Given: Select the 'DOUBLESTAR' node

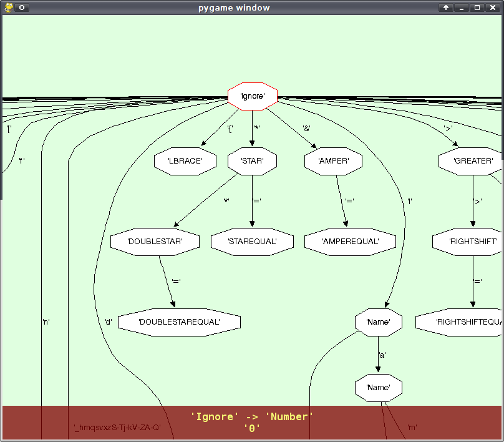Looking at the screenshot, I should (x=155, y=242).
